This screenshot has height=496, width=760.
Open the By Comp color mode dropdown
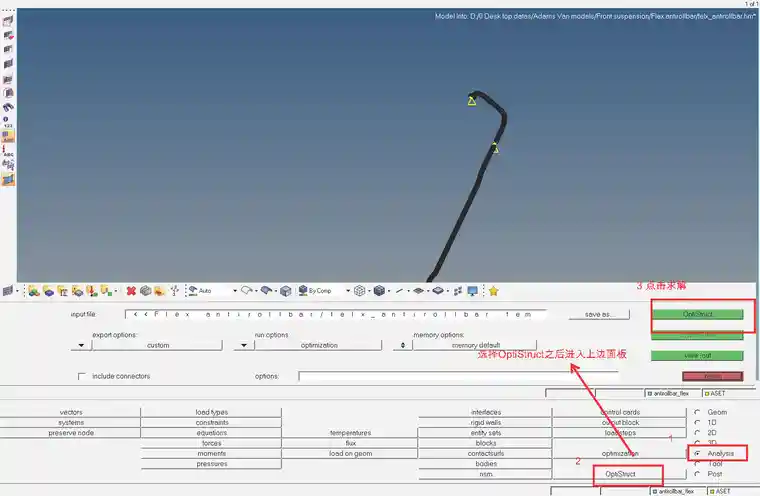(x=348, y=291)
